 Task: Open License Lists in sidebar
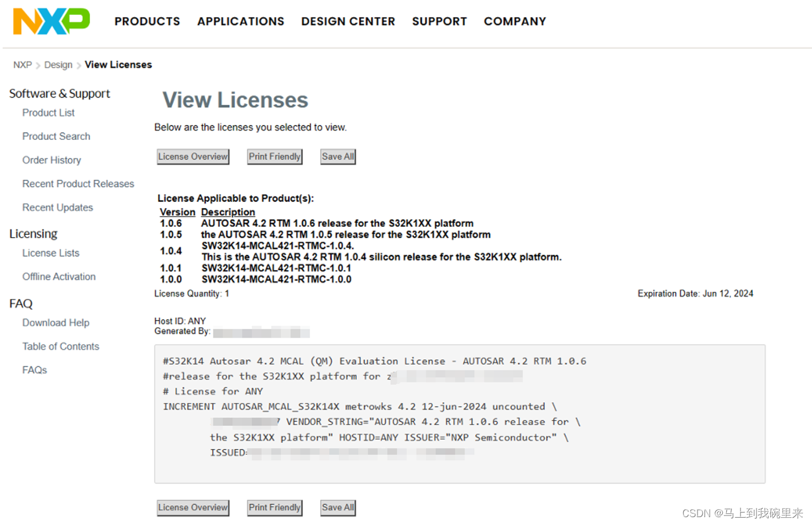click(51, 253)
